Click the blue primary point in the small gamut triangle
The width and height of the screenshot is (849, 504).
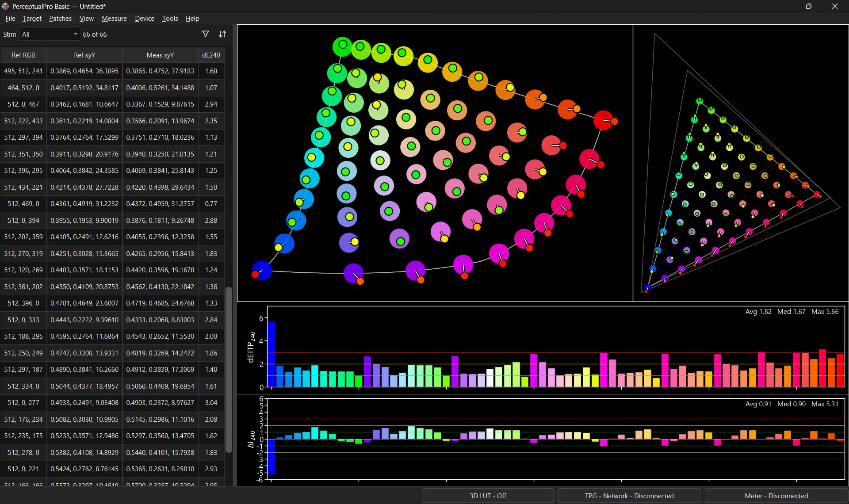click(x=647, y=288)
